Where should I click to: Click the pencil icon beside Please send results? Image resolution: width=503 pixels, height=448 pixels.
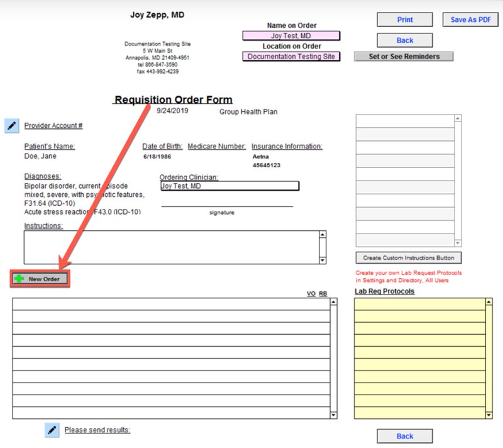[52, 430]
